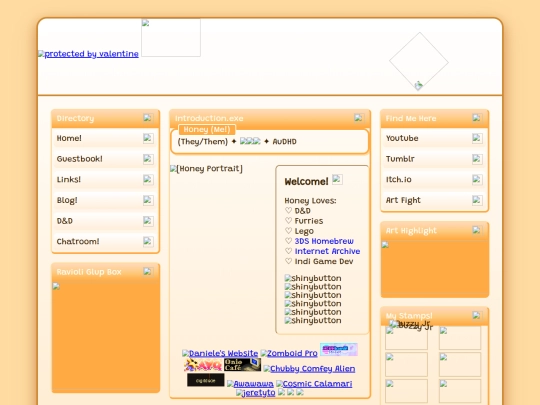Follow the Internet Archive link
Image resolution: width=540 pixels, height=405 pixels.
tap(327, 251)
